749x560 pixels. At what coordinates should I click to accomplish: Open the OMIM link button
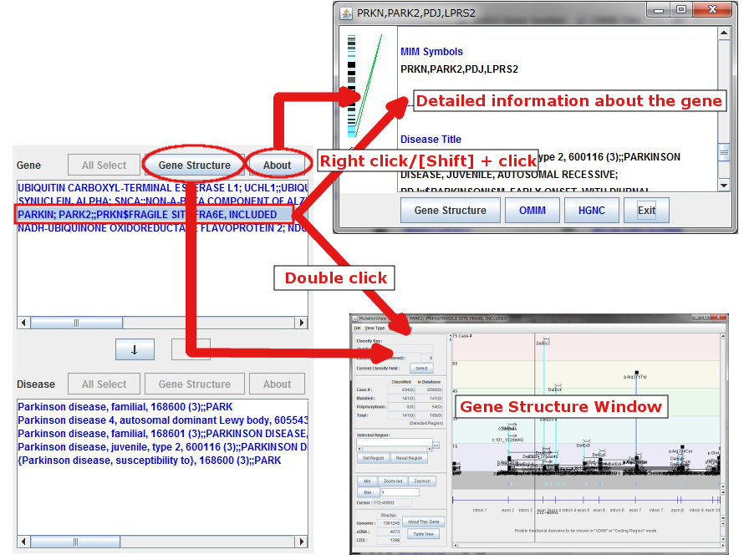532,211
